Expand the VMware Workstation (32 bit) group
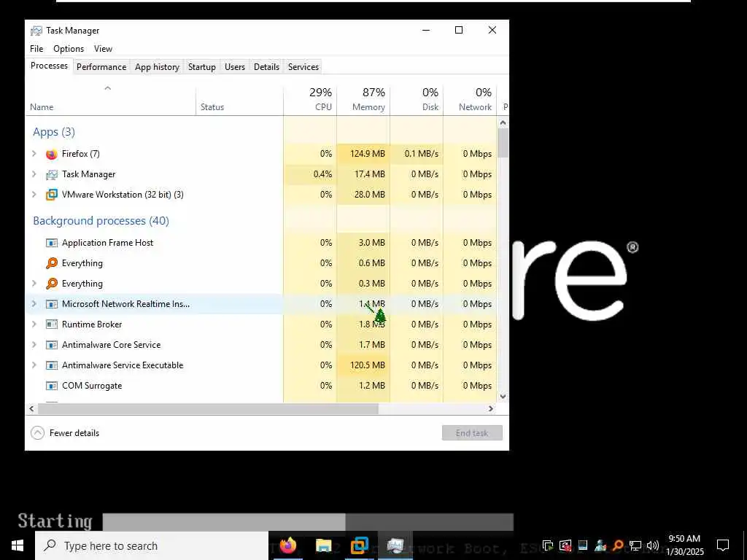The width and height of the screenshot is (747, 560). [34, 194]
